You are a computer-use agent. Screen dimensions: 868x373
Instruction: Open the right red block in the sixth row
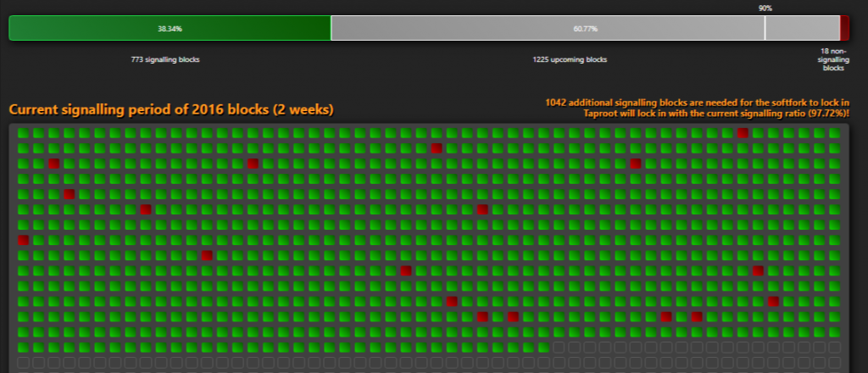482,209
